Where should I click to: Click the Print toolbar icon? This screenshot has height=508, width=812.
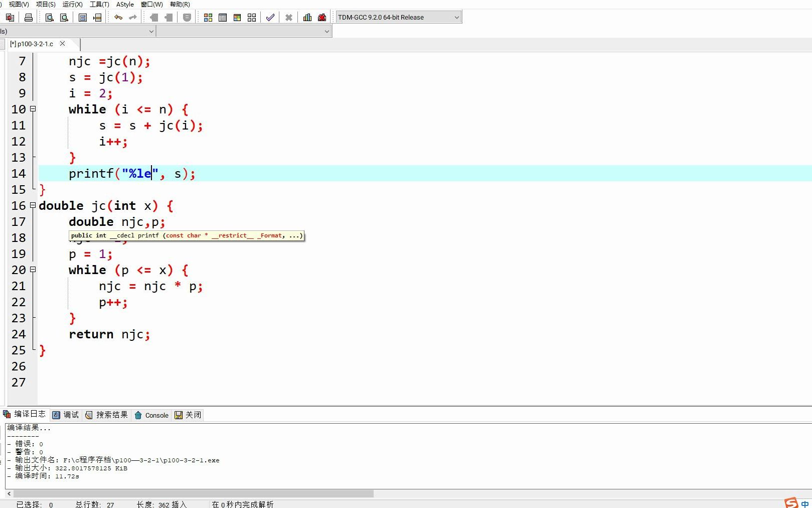click(29, 18)
